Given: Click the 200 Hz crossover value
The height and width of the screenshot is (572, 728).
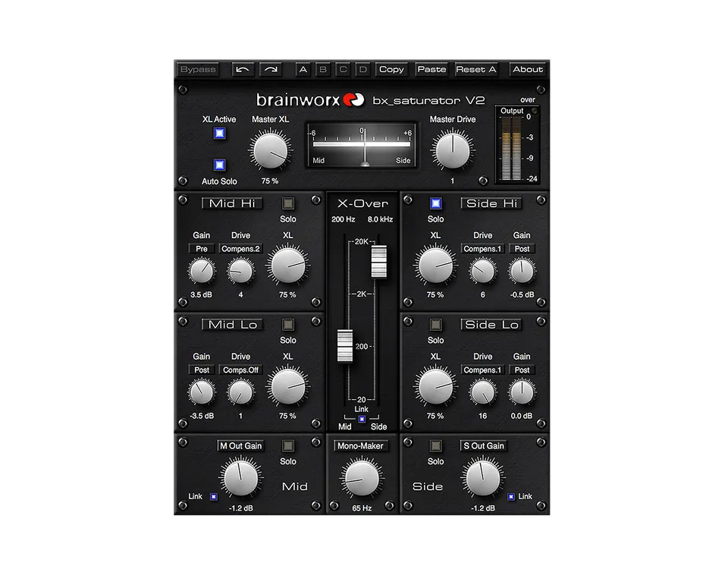Looking at the screenshot, I should coord(343,219).
